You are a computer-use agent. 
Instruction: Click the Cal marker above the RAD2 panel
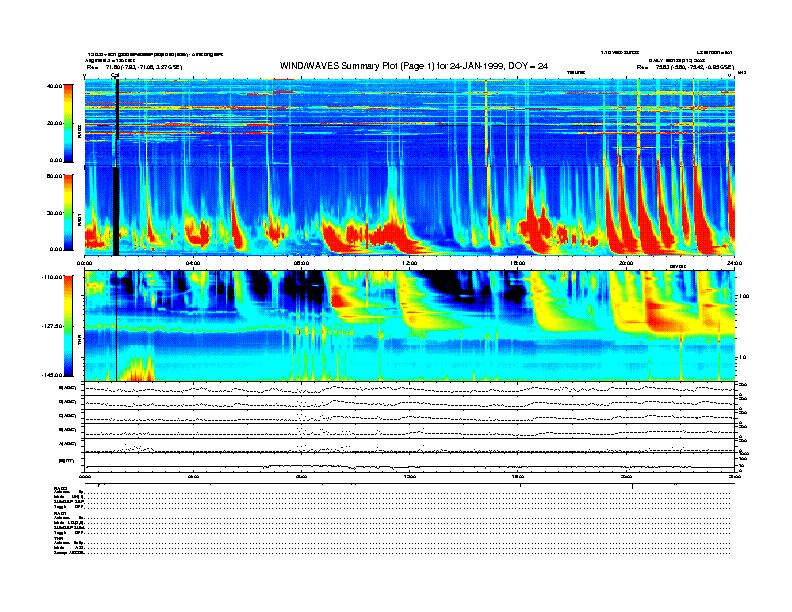(x=115, y=75)
